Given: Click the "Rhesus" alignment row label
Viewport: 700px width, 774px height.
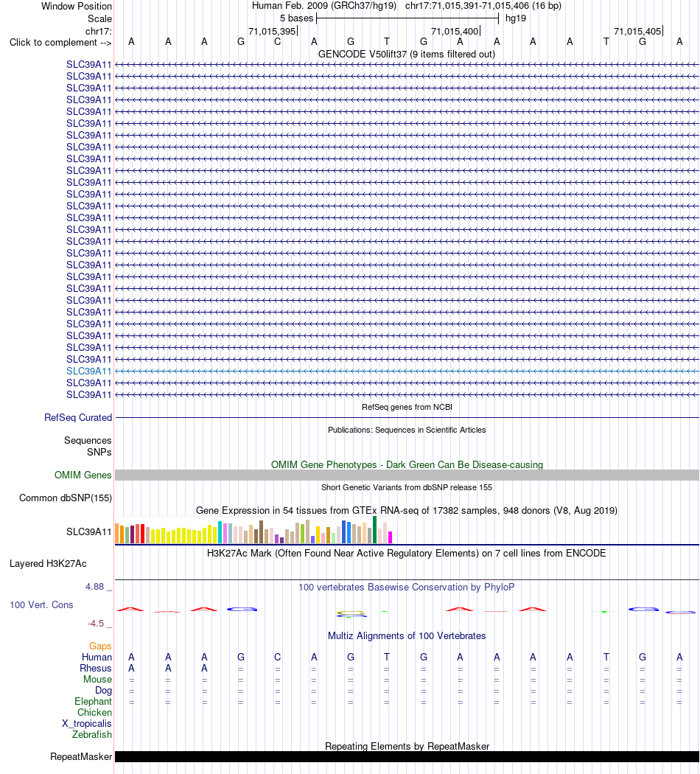Looking at the screenshot, I should 96,669.
